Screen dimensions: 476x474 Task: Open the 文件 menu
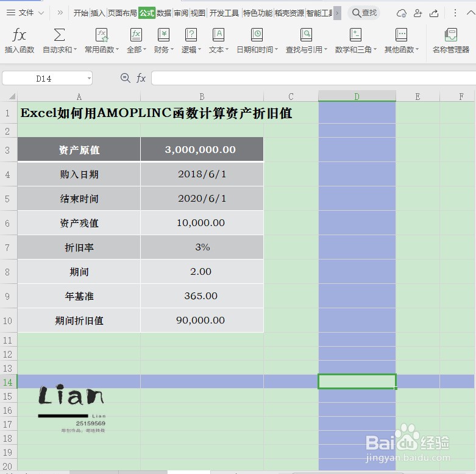tap(26, 13)
